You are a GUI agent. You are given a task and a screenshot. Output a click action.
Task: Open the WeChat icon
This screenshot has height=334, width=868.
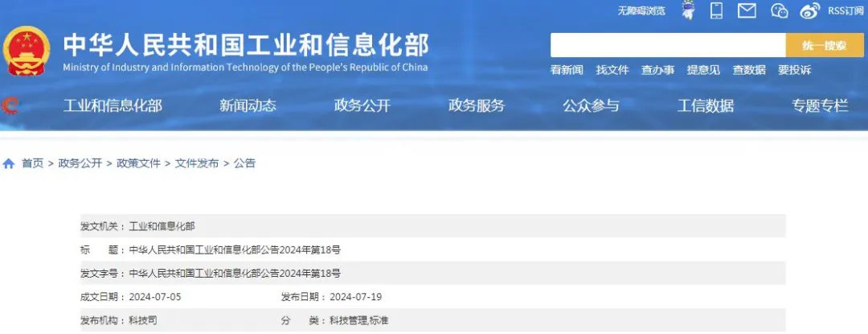(780, 10)
